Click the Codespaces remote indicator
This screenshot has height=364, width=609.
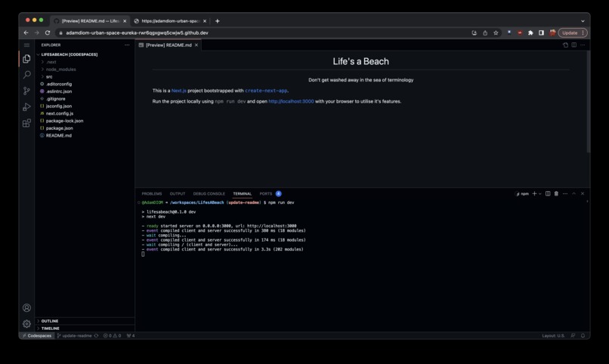pos(37,335)
